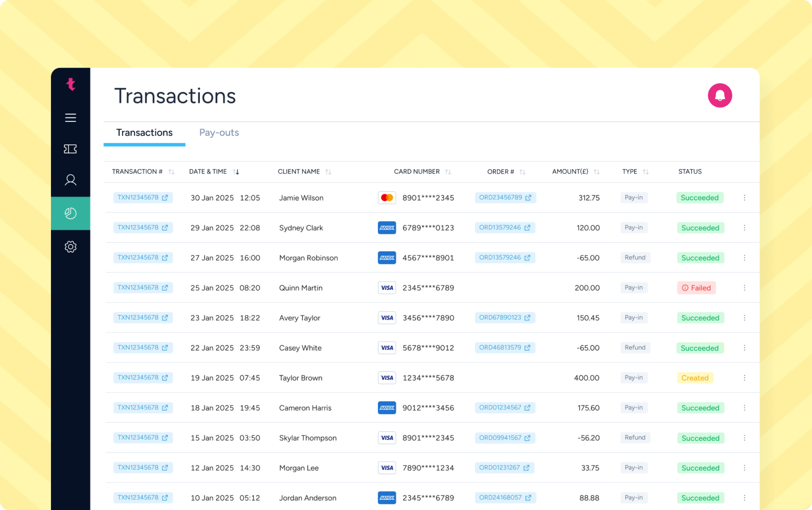Sort the Type column
The image size is (812, 510).
pyautogui.click(x=646, y=172)
